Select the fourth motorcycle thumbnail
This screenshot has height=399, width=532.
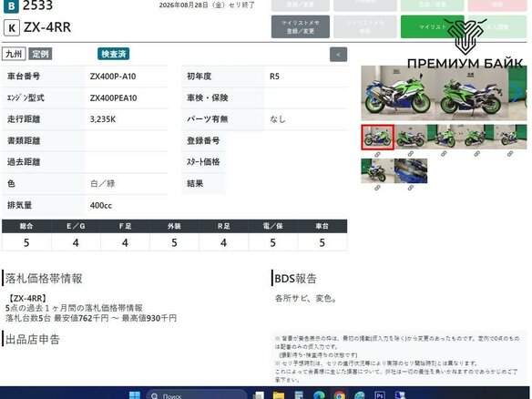(477, 137)
